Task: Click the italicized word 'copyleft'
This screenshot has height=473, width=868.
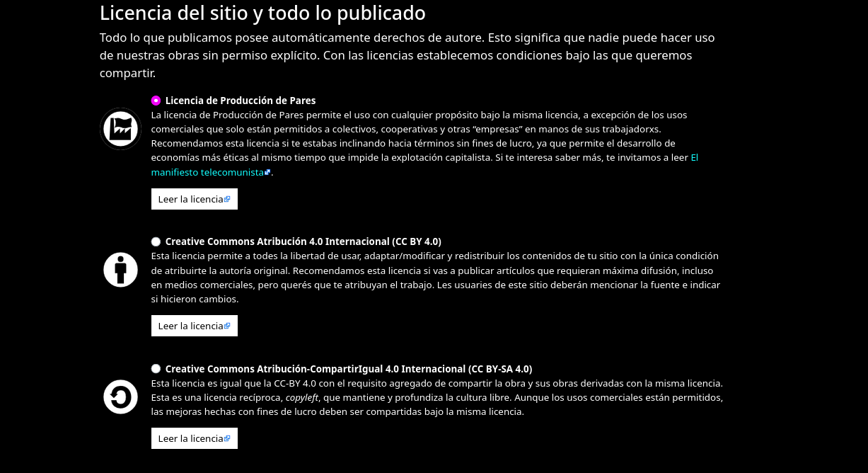Action: (x=302, y=397)
